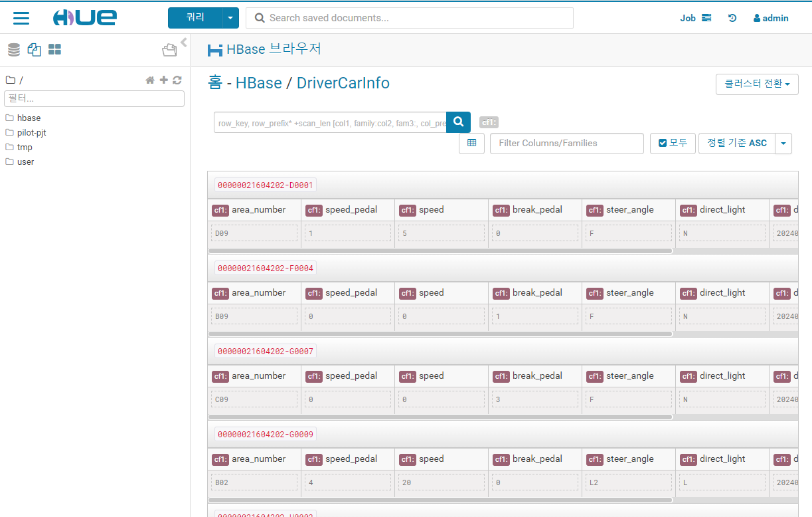Open the query editor button

(195, 18)
